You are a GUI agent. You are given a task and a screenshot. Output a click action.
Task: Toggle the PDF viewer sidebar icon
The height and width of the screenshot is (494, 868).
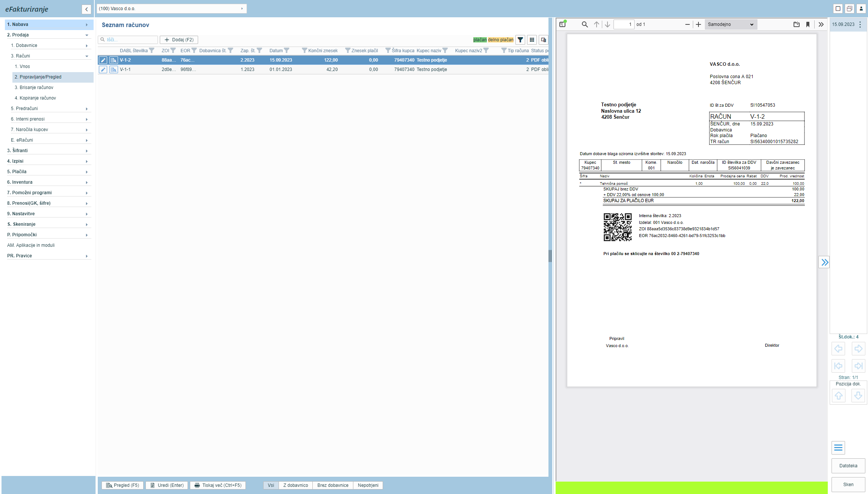pos(563,24)
